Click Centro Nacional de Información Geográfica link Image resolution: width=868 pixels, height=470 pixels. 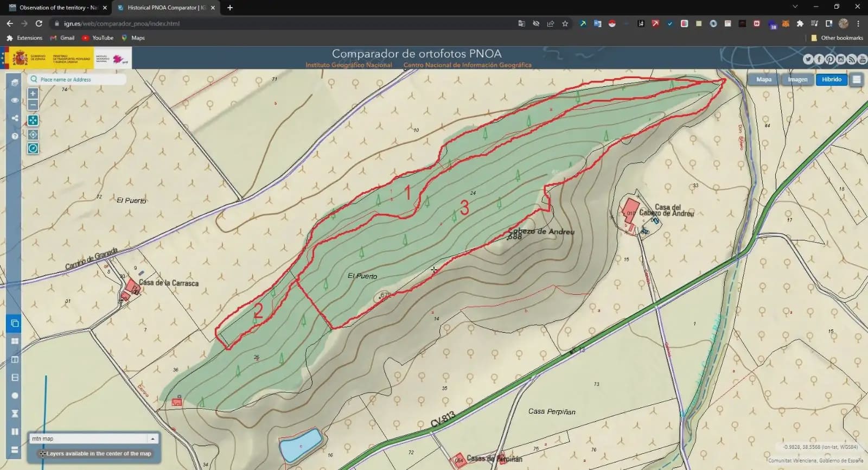coord(467,65)
